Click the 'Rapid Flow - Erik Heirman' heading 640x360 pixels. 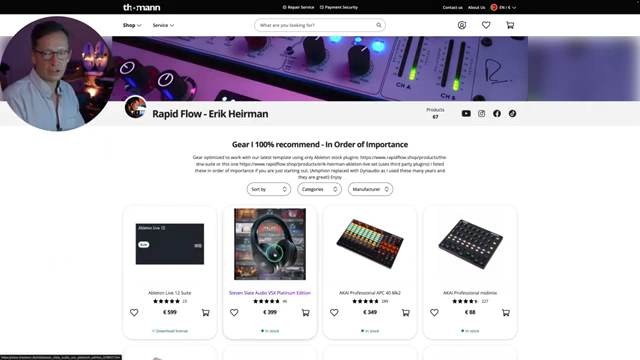tap(210, 114)
